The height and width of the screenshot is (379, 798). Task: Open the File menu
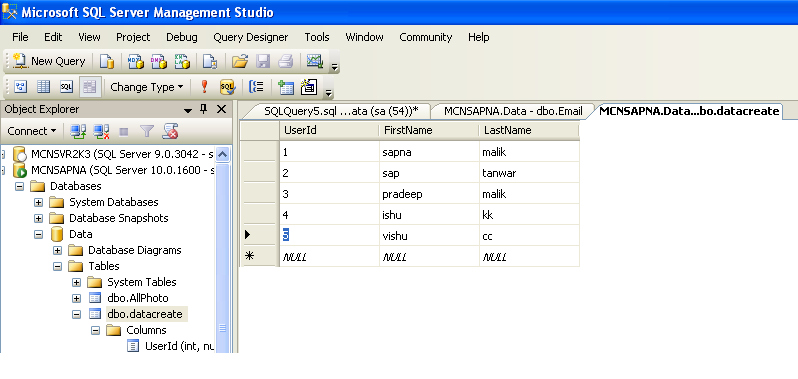[x=20, y=37]
